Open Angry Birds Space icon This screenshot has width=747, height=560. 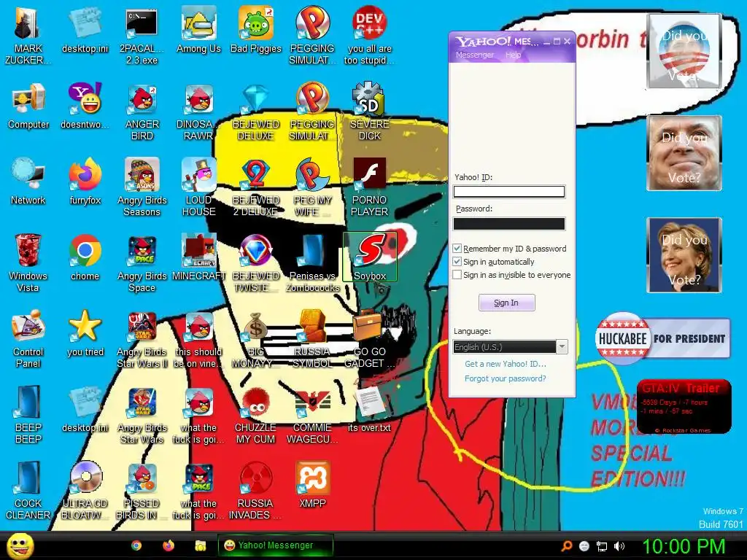(x=142, y=263)
